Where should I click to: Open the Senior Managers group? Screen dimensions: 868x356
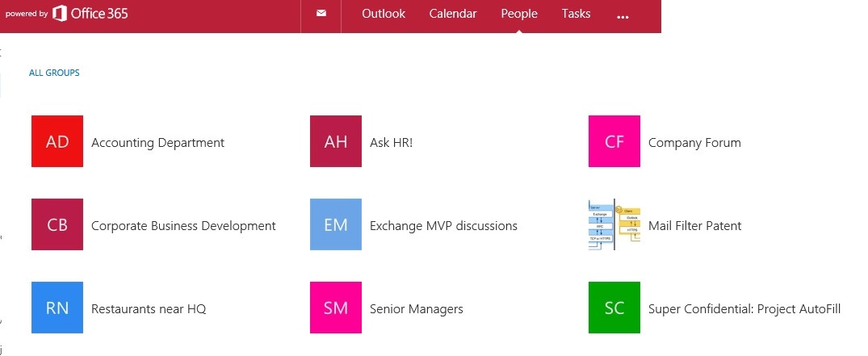pyautogui.click(x=417, y=309)
